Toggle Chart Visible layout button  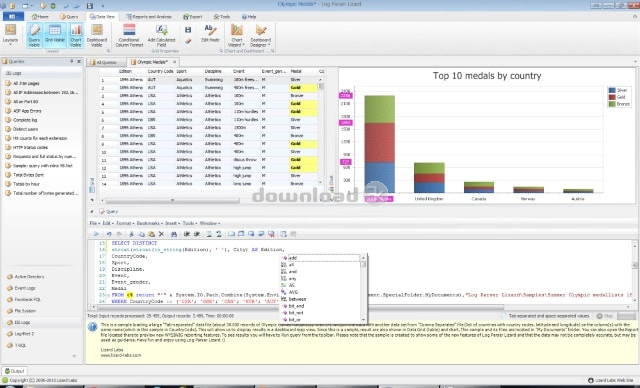pos(76,35)
